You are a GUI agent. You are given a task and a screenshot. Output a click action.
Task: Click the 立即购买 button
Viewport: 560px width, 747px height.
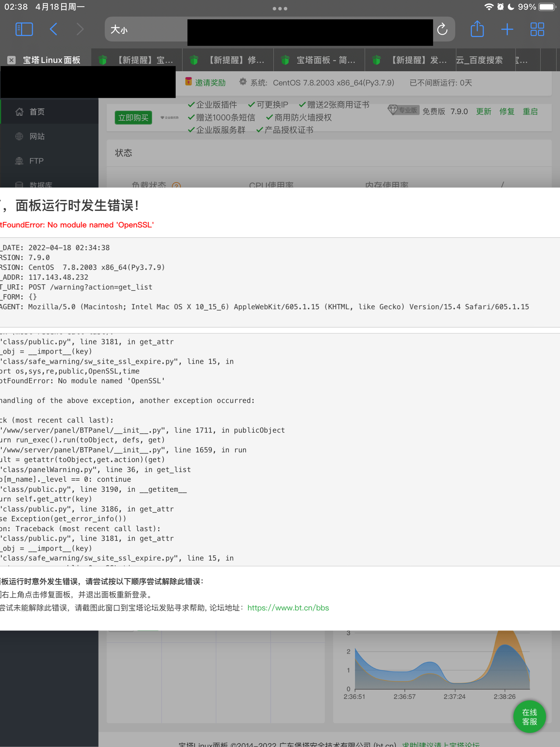133,118
